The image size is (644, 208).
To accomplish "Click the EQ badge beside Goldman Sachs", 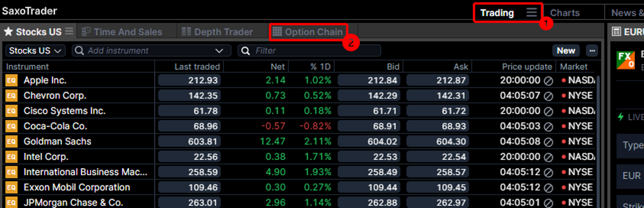I will pyautogui.click(x=12, y=141).
